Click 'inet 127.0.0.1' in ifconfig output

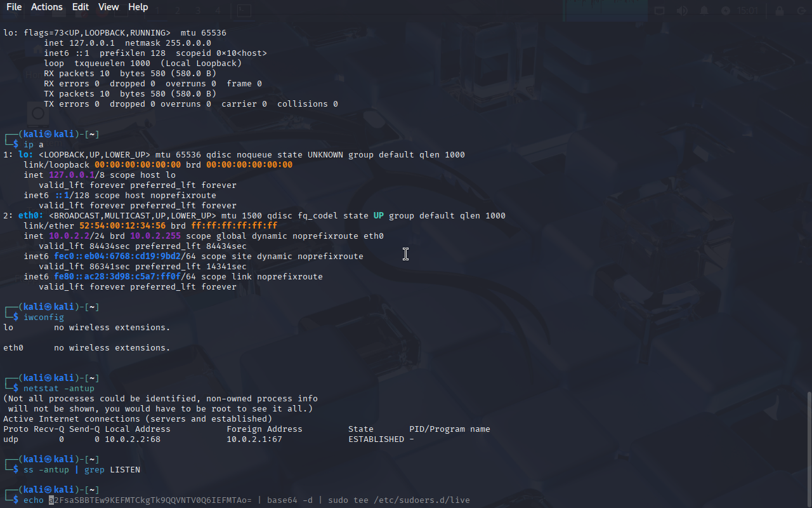point(79,43)
